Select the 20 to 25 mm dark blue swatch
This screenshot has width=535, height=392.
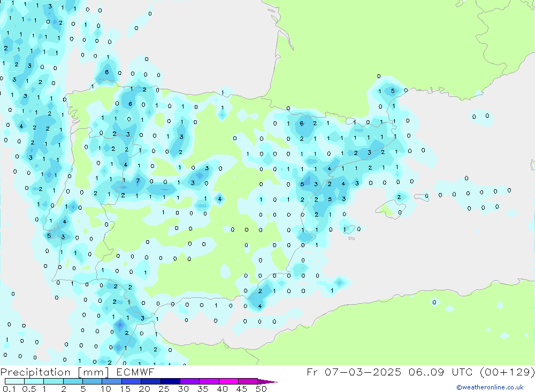click(151, 381)
